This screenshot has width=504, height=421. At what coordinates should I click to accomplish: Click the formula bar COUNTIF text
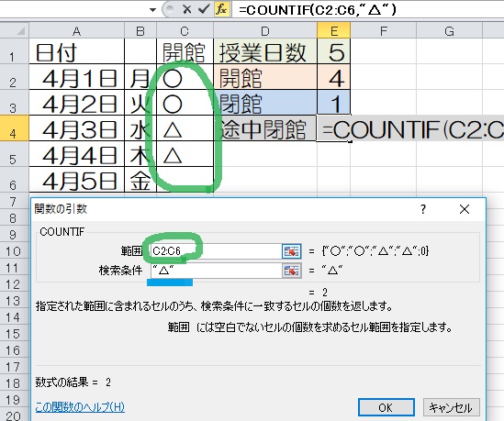(x=318, y=10)
